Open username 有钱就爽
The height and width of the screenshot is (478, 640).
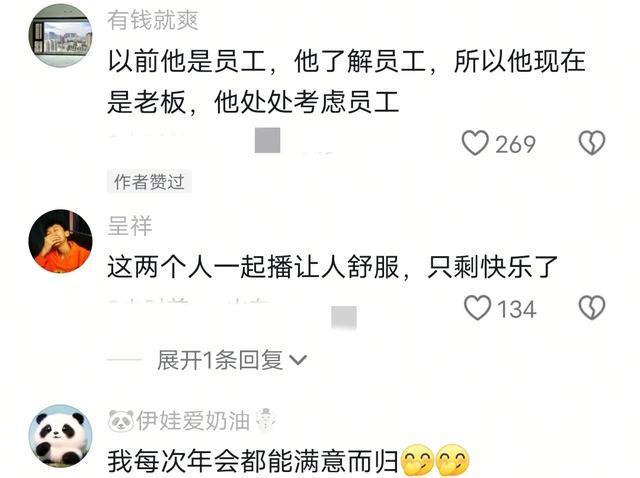pos(153,20)
